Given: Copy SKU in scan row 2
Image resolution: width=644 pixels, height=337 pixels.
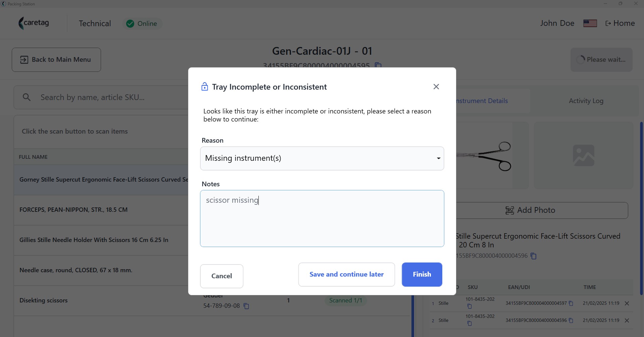Looking at the screenshot, I should click(469, 324).
